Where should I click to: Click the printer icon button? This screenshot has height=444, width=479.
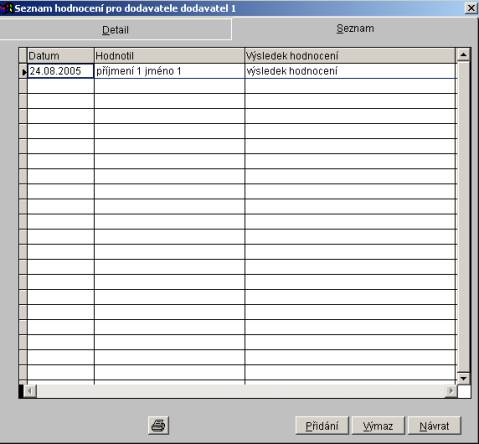[158, 425]
